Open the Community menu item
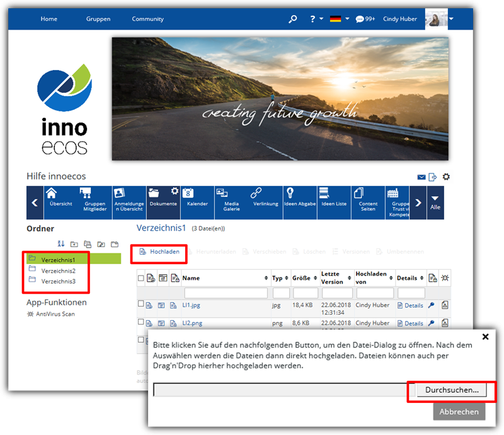The height and width of the screenshot is (435, 504). pos(147,19)
